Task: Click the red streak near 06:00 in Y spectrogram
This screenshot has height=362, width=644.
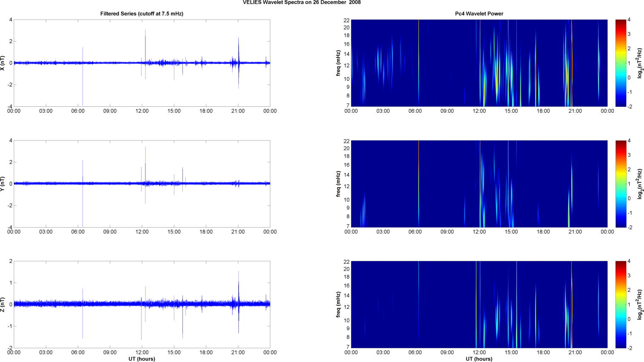Action: (x=419, y=170)
